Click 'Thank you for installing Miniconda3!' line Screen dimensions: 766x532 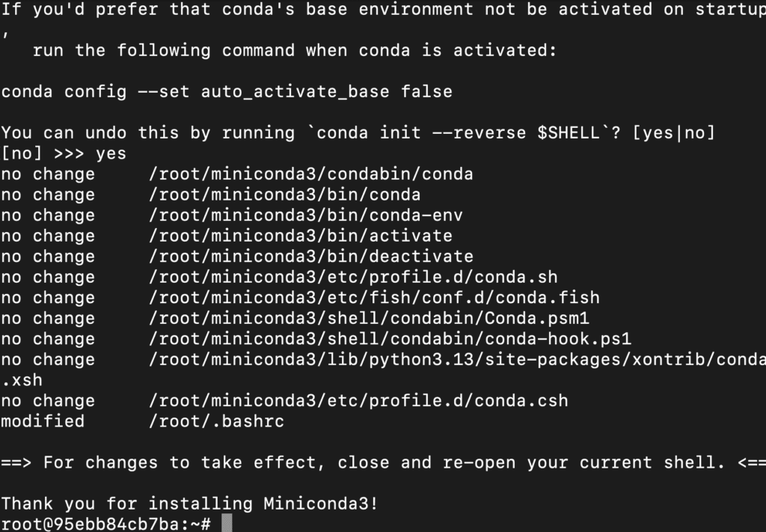[x=189, y=503]
